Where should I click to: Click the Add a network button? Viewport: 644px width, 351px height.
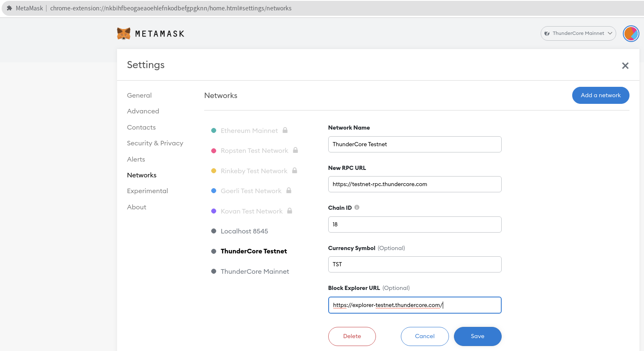(x=600, y=95)
